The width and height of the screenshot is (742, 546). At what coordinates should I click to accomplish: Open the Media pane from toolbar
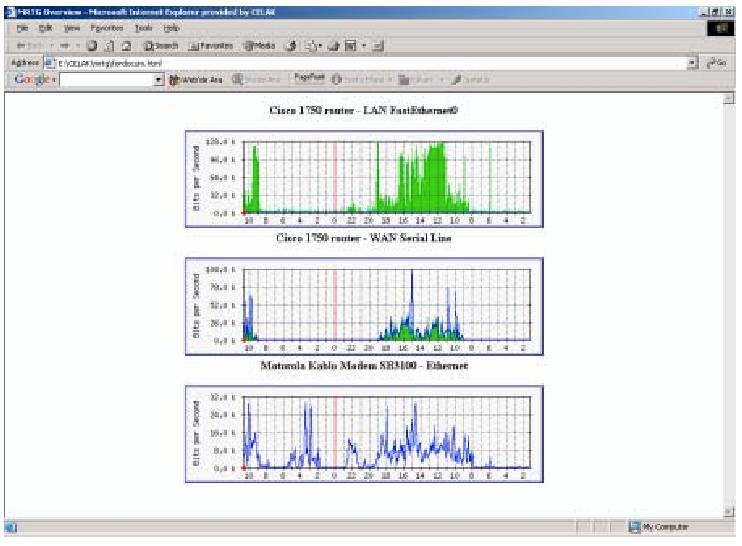coord(259,46)
